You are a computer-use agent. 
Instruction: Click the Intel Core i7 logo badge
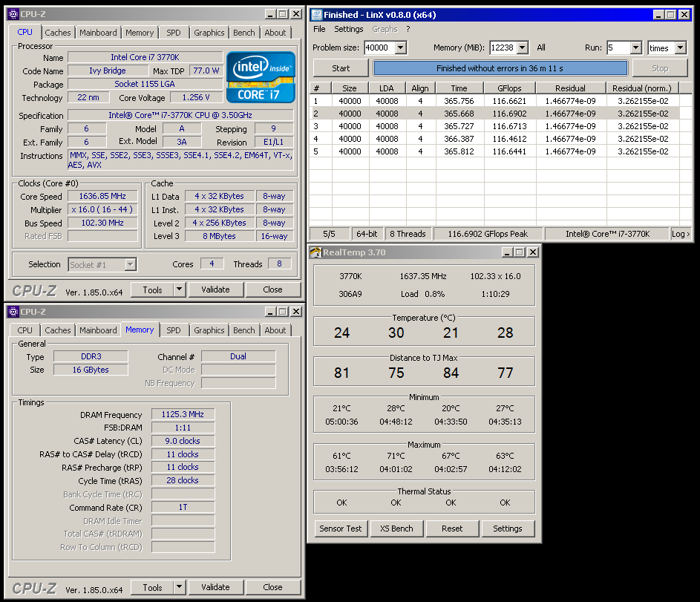coord(261,76)
